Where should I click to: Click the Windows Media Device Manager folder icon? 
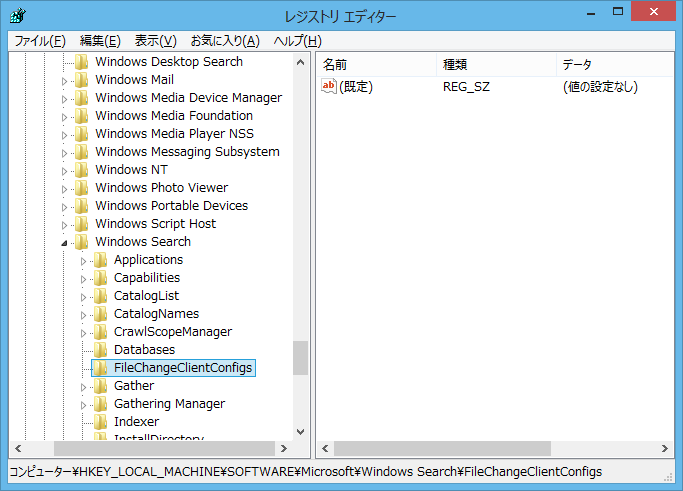point(81,98)
